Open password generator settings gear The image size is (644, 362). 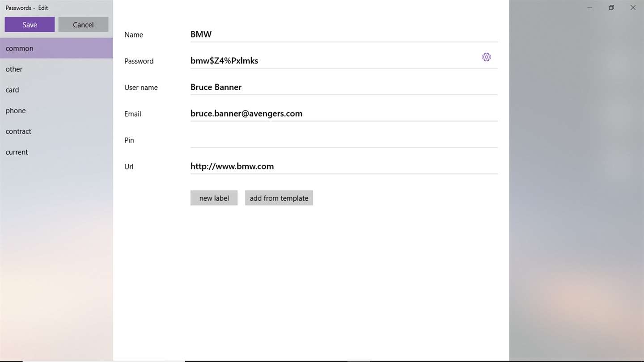coord(486,57)
